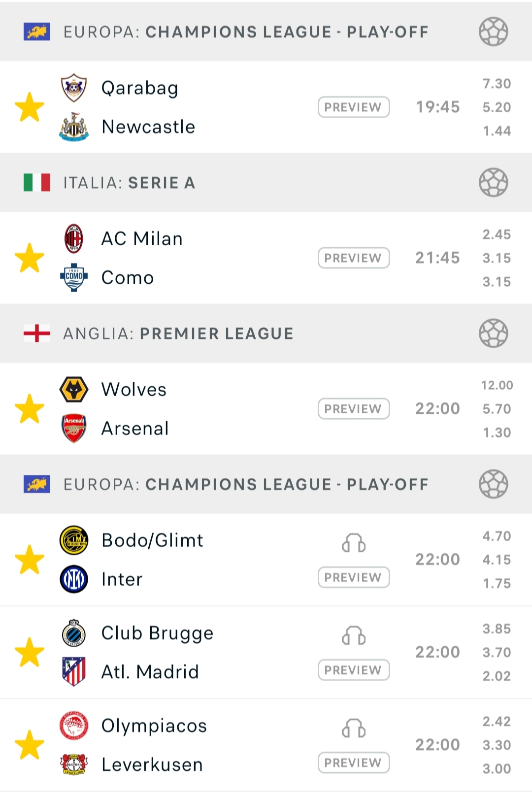The image size is (532, 795).
Task: Open the Club Brugge team name
Action: pos(157,633)
